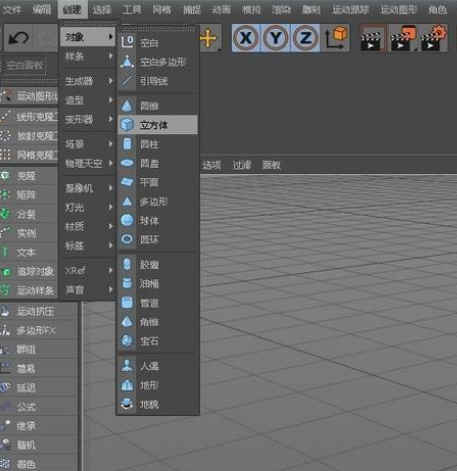This screenshot has width=457, height=471.
Task: Open the 雕刻 menu
Action: tap(311, 10)
